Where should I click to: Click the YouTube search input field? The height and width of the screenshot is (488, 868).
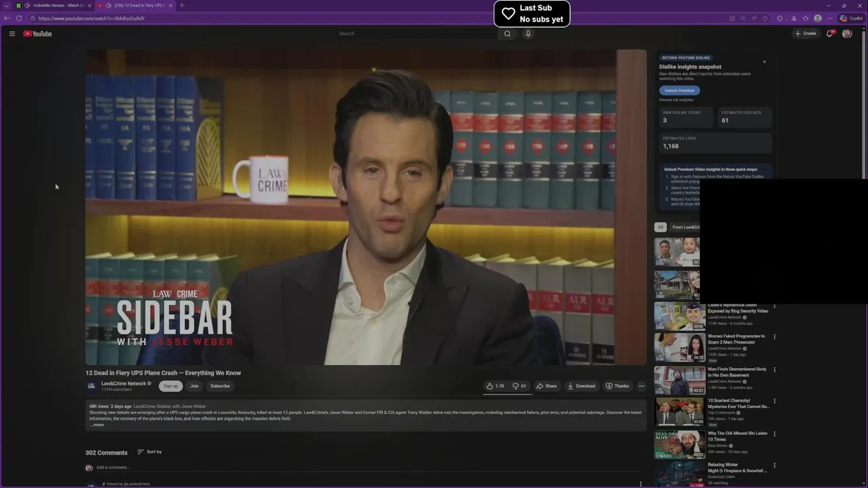416,33
